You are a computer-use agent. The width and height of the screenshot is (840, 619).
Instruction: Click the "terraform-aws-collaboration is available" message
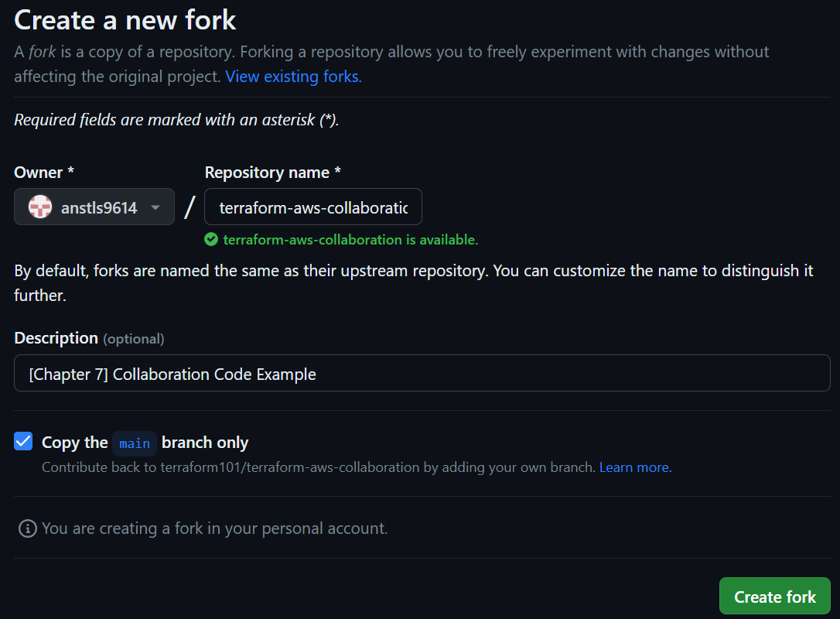tap(350, 240)
